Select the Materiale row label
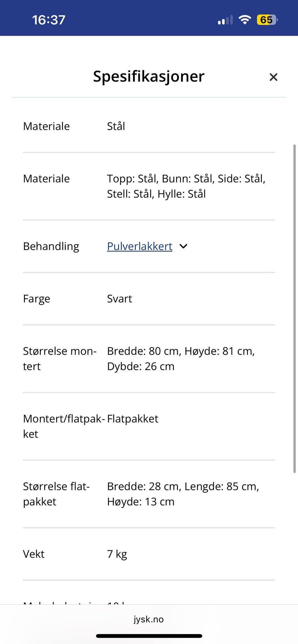298x644 pixels. click(x=46, y=126)
